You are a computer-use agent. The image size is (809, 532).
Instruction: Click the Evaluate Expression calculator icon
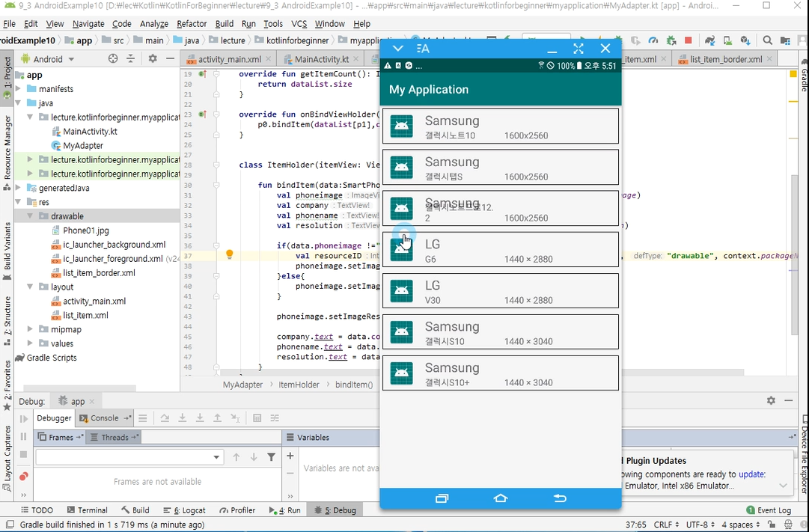click(x=257, y=418)
